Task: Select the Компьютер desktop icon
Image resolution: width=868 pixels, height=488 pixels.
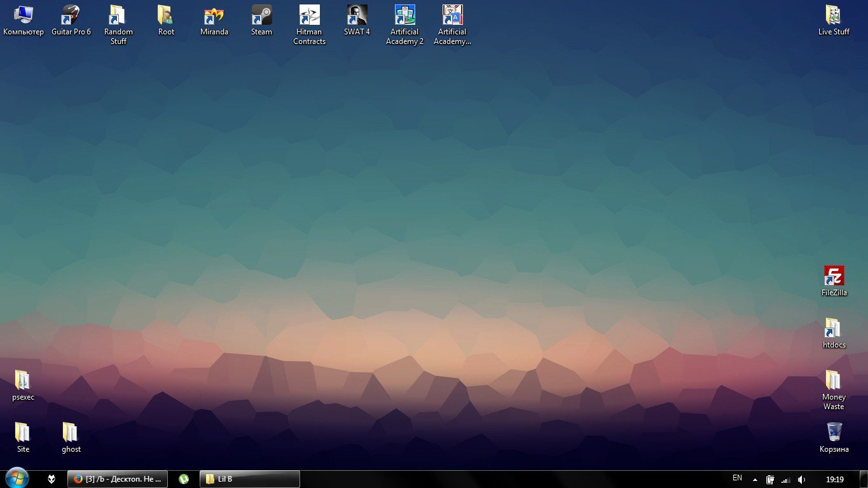Action: [24, 20]
